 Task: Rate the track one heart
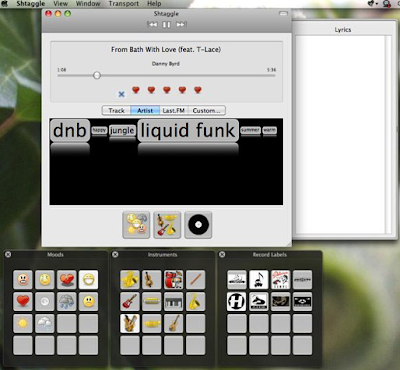pyautogui.click(x=136, y=90)
